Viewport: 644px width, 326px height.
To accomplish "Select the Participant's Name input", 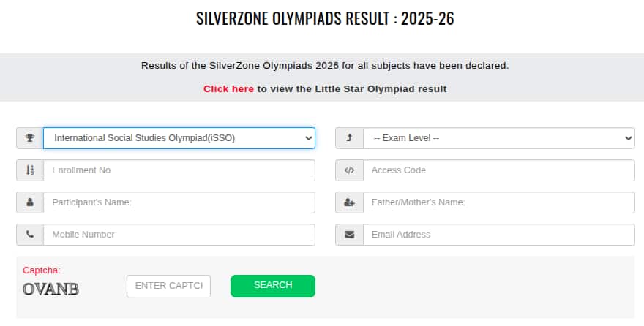I will 179,202.
